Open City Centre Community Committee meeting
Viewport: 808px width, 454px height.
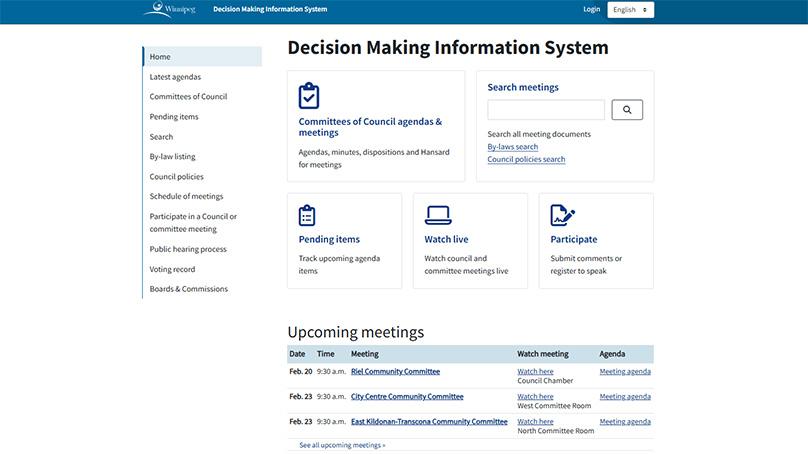[x=407, y=396]
